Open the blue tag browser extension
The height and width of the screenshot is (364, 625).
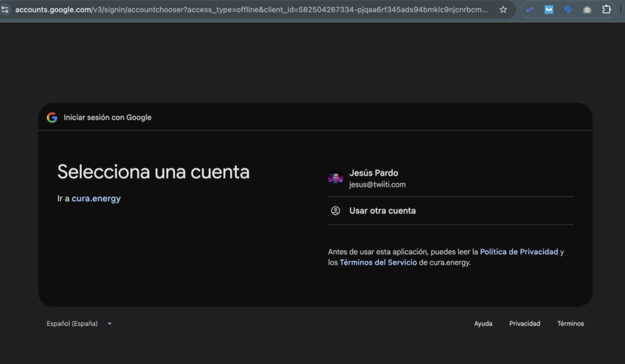tap(568, 10)
